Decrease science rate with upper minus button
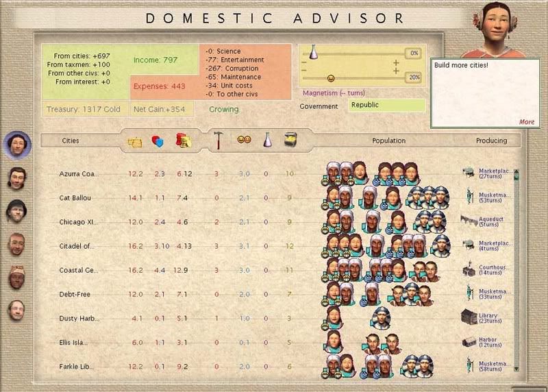Image resolution: width=548 pixels, height=392 pixels. tap(303, 62)
